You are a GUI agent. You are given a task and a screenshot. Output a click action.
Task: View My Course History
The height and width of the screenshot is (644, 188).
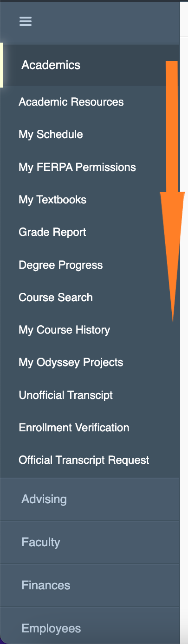tap(65, 330)
